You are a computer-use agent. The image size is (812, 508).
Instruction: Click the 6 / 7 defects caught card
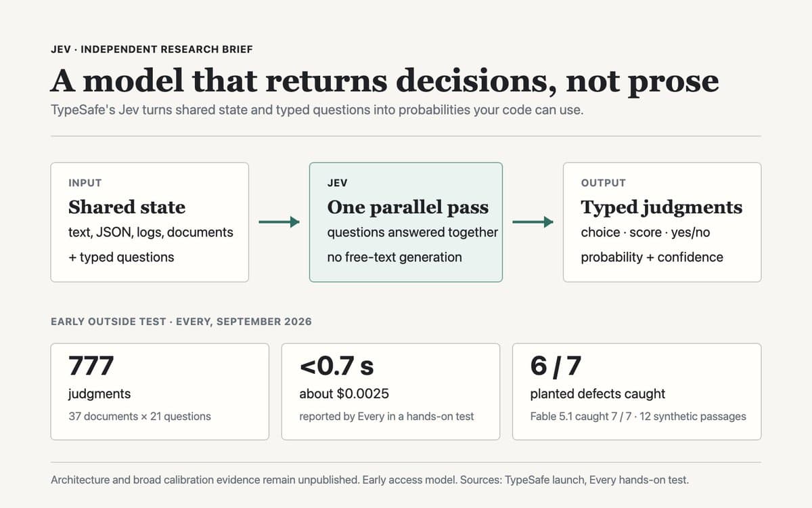[637, 391]
